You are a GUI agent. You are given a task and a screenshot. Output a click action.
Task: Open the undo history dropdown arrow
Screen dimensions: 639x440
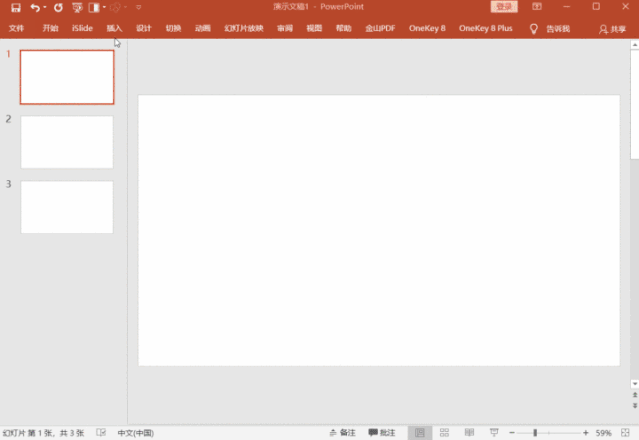click(45, 7)
